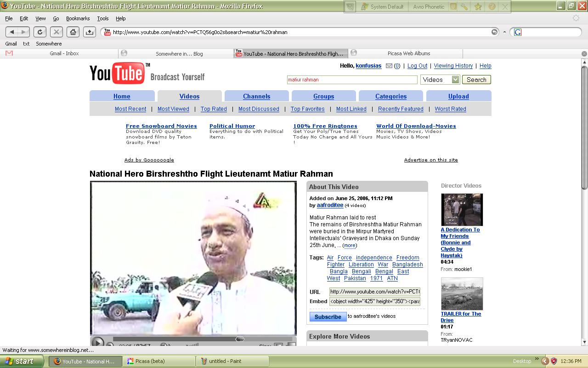Screen dimensions: 588x368
Task: Switch to Somewhere in... Blog tab
Action: (x=175, y=53)
